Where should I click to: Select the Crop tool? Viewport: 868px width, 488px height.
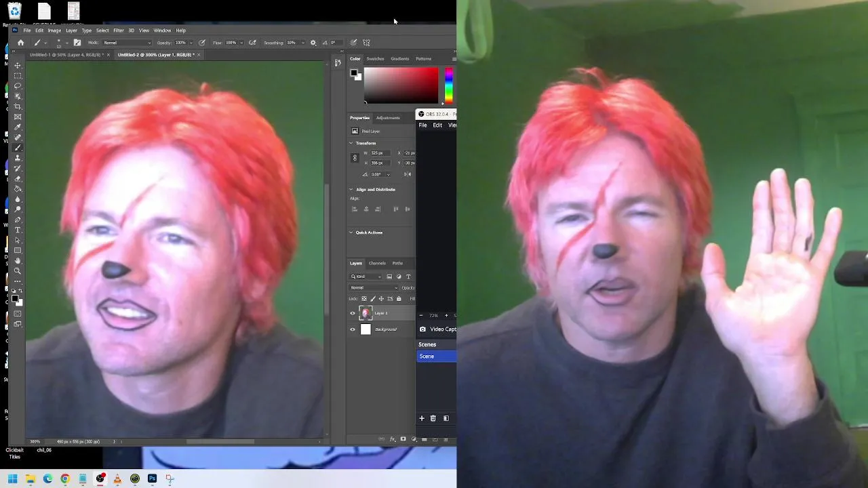coord(18,106)
